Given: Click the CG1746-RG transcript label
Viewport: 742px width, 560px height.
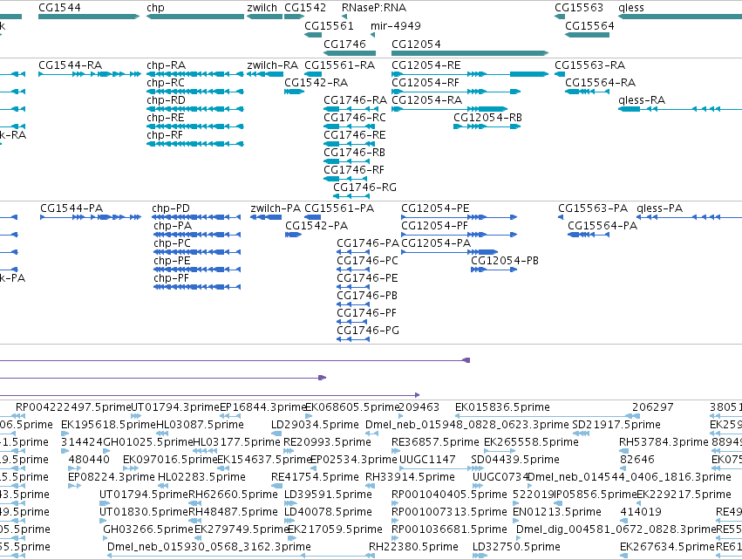Looking at the screenshot, I should click(364, 188).
